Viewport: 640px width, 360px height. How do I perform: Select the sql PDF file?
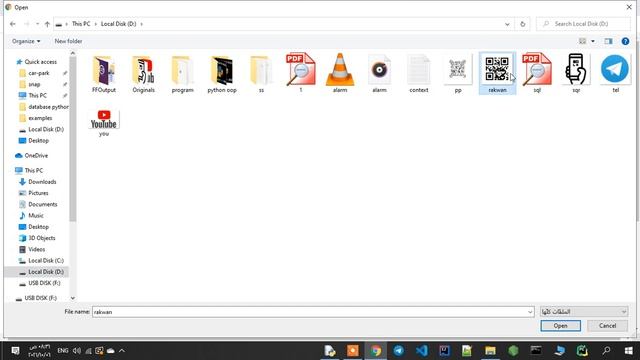point(537,73)
